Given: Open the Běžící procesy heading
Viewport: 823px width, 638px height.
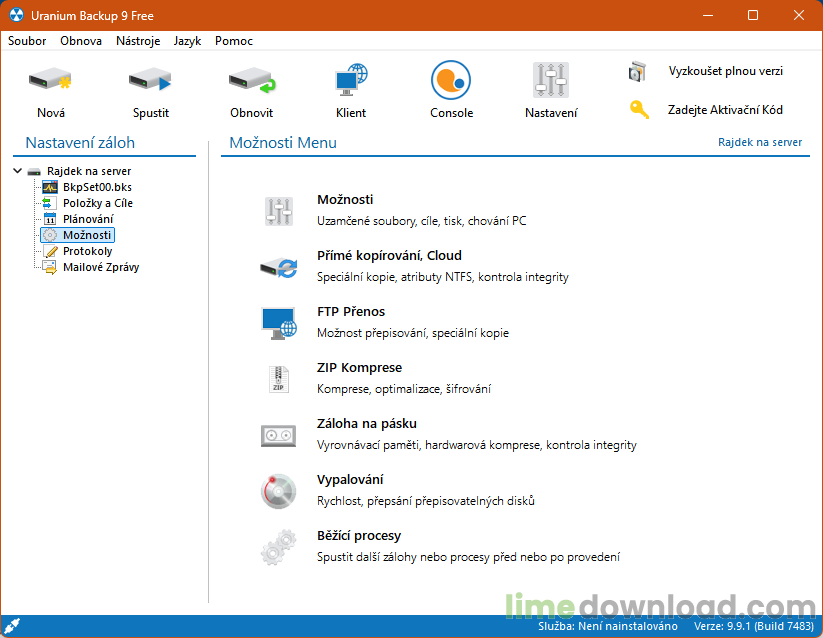Looking at the screenshot, I should point(358,536).
